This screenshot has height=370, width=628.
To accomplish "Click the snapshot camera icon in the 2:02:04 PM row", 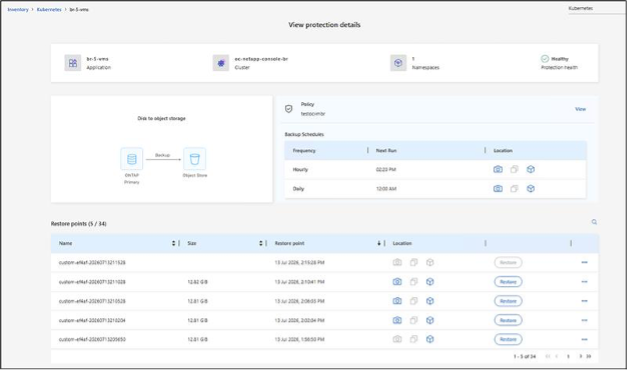I will (397, 320).
